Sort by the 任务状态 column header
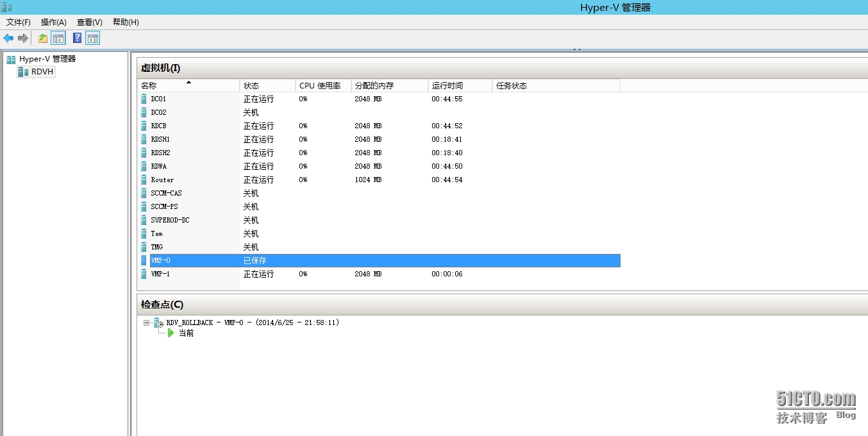Viewport: 868px width, 436px height. (556, 85)
